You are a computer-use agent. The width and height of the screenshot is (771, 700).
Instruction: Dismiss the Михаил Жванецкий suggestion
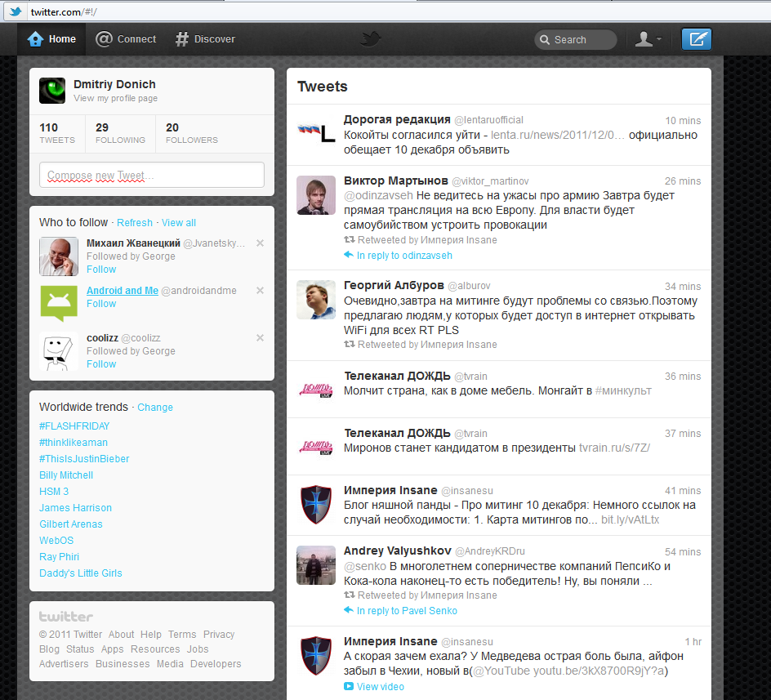click(x=260, y=243)
